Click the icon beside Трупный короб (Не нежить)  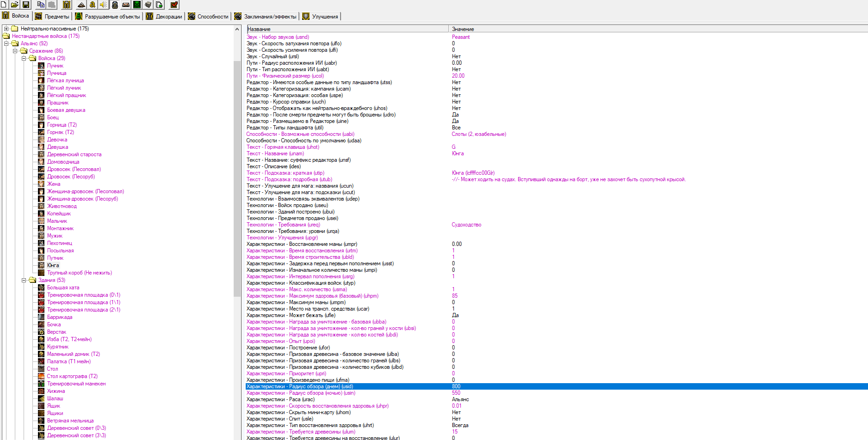(41, 273)
